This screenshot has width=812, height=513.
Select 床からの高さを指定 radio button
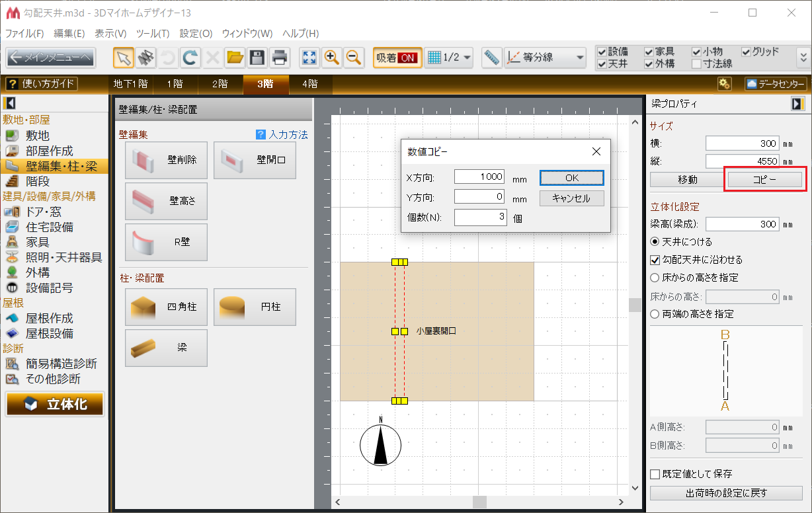[x=655, y=278]
